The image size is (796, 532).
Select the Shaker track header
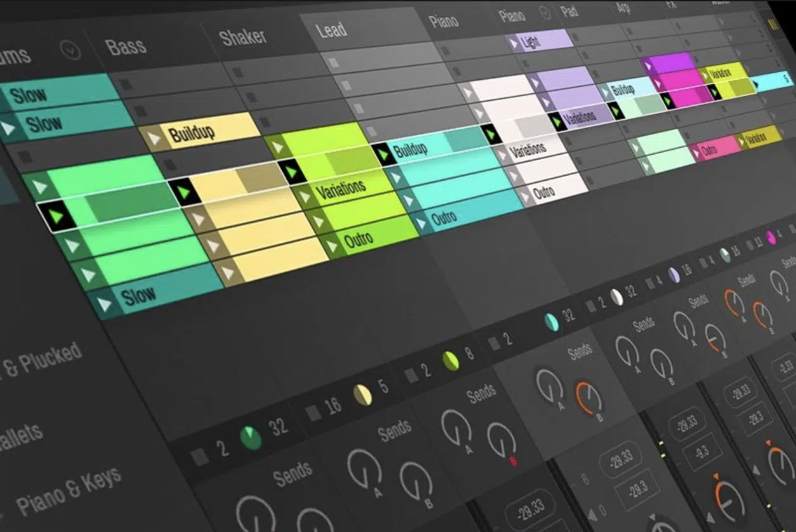243,37
